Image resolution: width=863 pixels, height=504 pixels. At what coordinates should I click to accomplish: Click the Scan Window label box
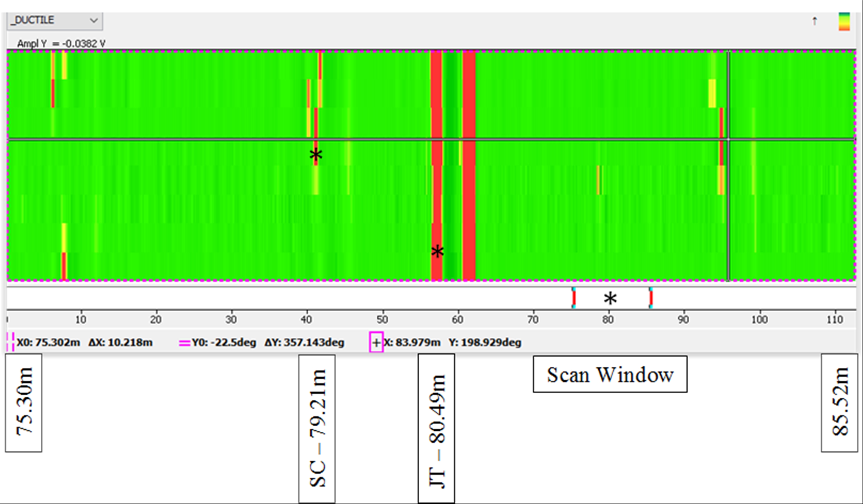(610, 374)
